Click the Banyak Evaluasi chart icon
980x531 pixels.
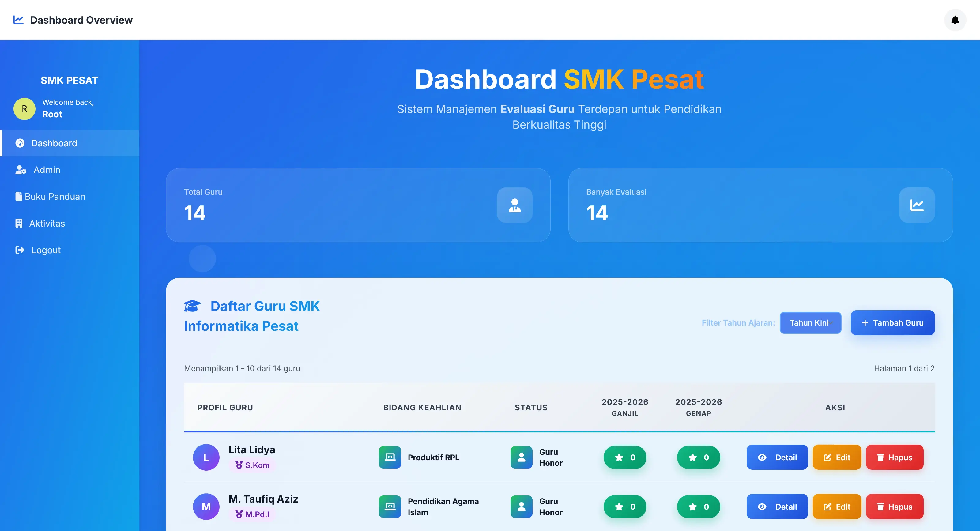coord(917,205)
